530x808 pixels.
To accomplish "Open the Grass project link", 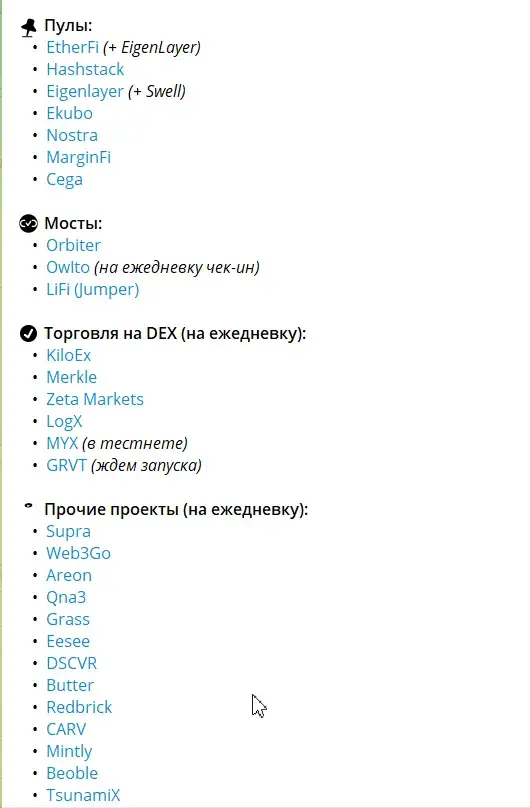I will pyautogui.click(x=68, y=619).
